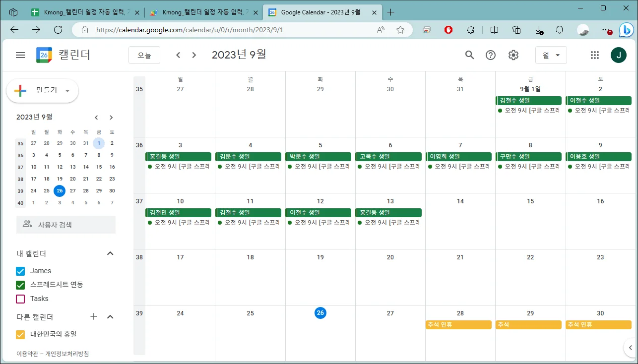Reload the page
Image resolution: width=638 pixels, height=364 pixels.
click(58, 30)
